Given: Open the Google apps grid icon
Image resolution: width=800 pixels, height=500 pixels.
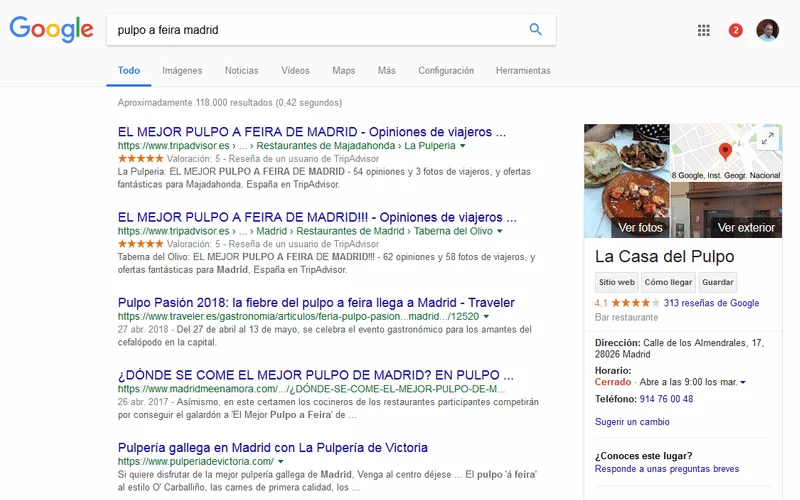Looking at the screenshot, I should 704,30.
